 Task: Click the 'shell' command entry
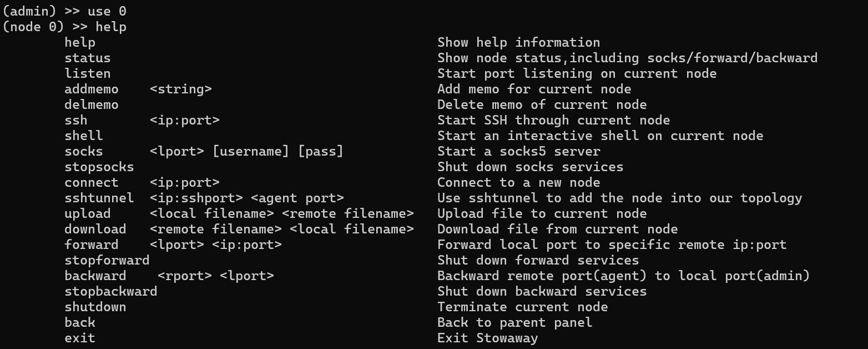tap(84, 136)
